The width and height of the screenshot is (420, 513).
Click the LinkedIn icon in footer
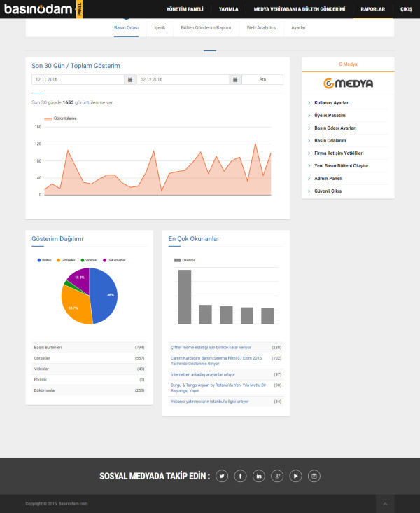(x=260, y=476)
